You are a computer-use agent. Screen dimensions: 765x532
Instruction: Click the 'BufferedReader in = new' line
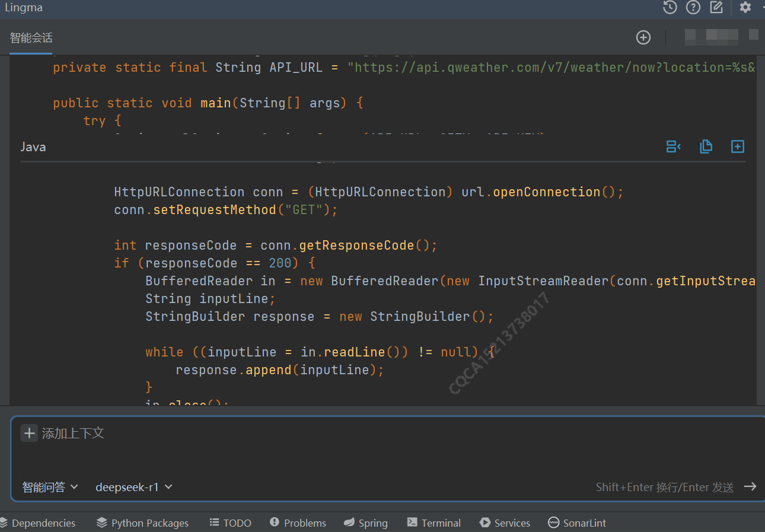point(451,281)
